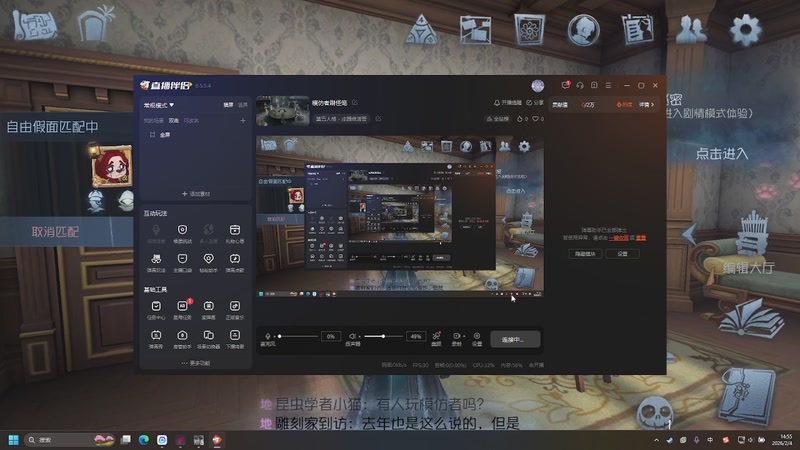Click the user avatar in the app title bar
Screen dimensions: 800x450
538,85
